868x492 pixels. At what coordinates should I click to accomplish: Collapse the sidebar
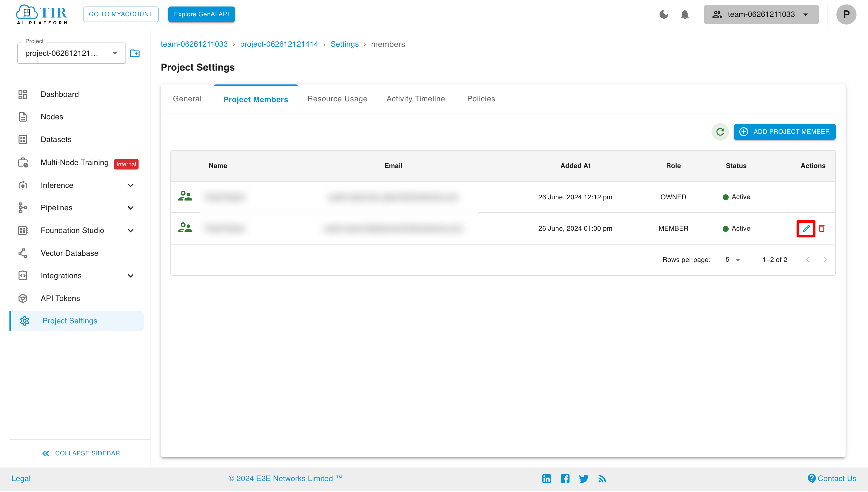click(81, 453)
